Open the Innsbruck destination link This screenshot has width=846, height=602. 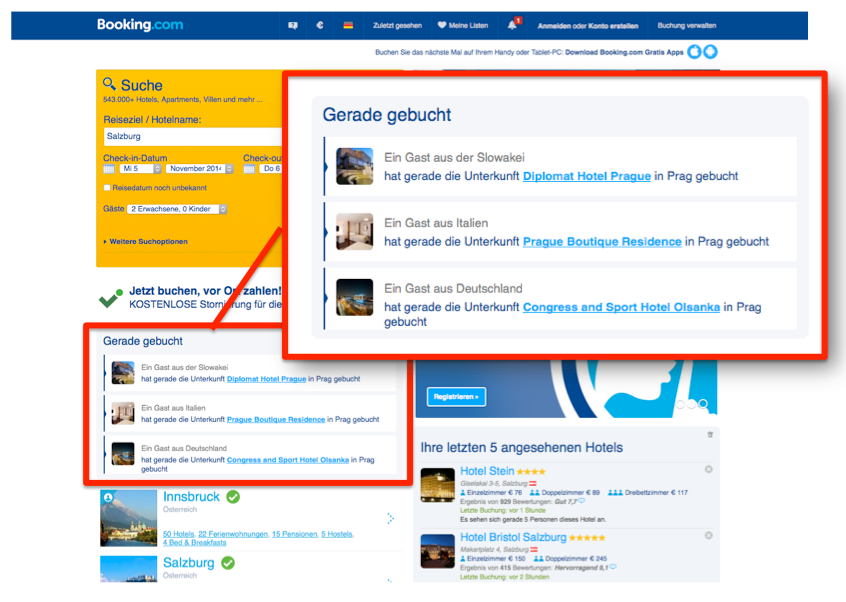[191, 497]
